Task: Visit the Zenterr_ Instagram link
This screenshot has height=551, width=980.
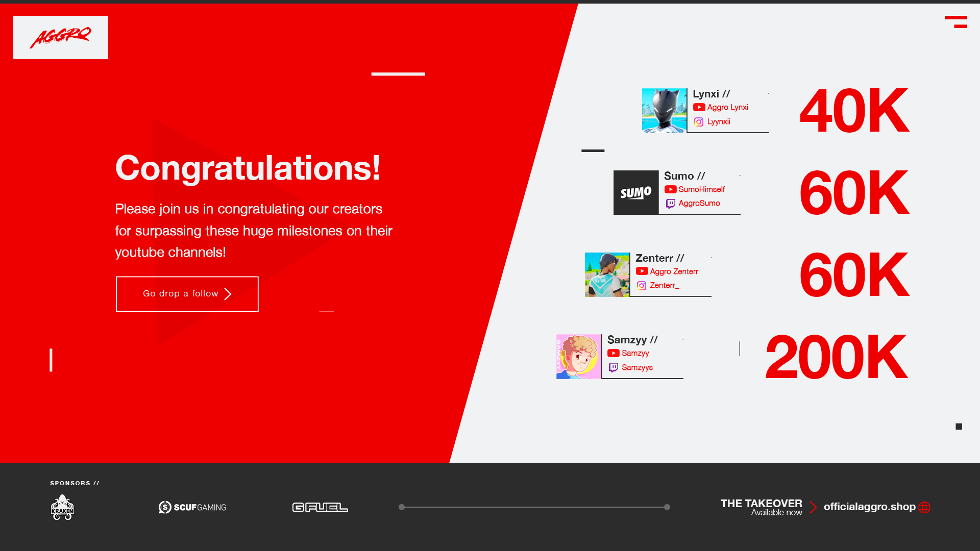Action: click(664, 285)
